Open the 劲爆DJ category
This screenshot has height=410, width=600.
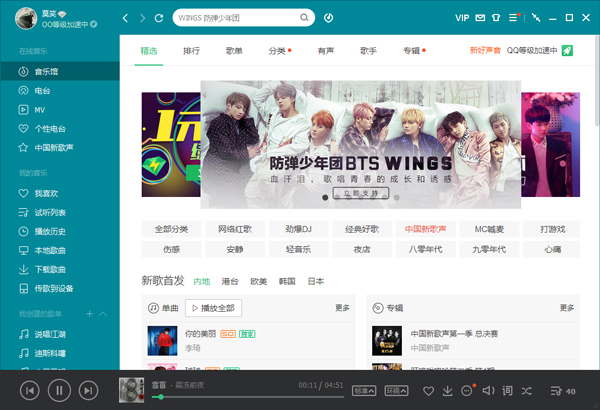[298, 229]
